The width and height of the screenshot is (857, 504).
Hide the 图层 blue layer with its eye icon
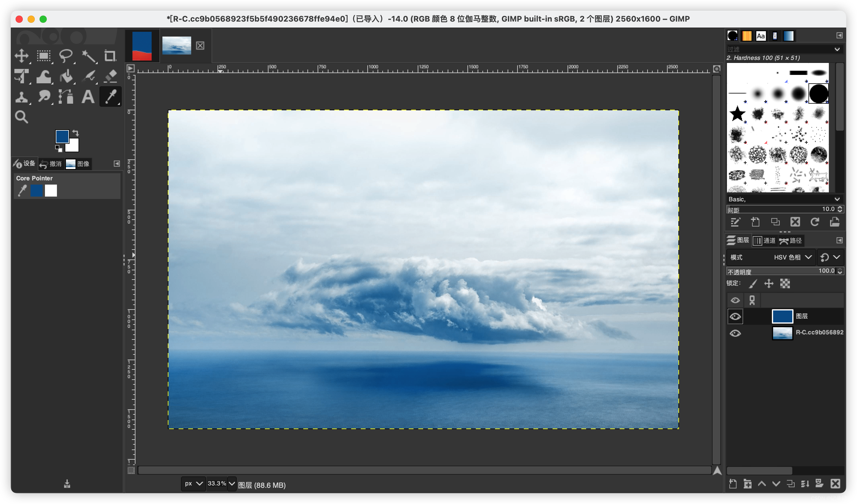point(735,316)
